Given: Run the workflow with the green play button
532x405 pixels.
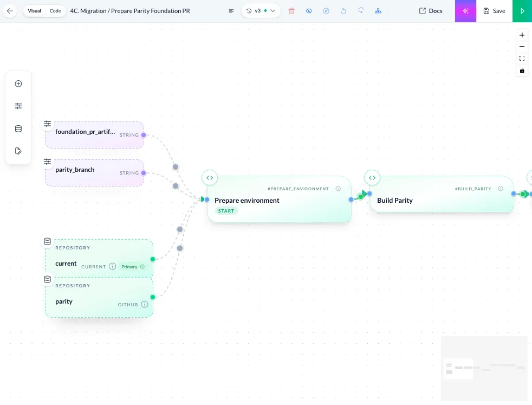Looking at the screenshot, I should [x=522, y=11].
